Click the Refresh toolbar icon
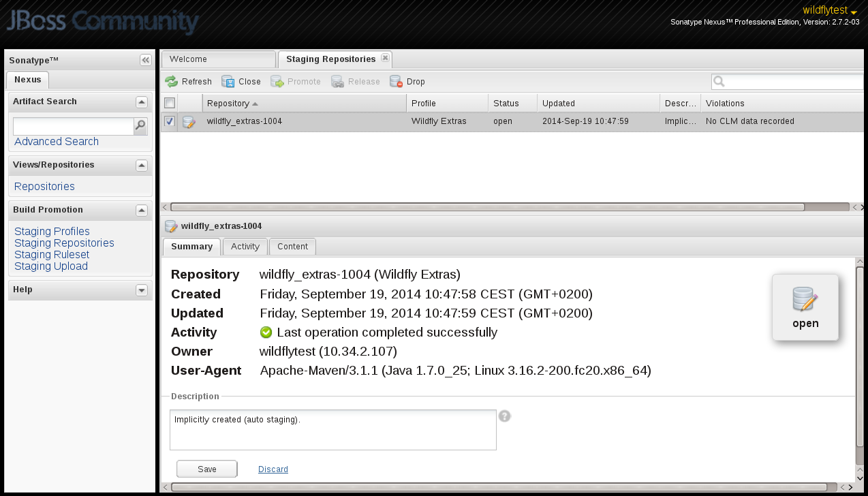Screen dimensions: 868x496 tap(172, 82)
